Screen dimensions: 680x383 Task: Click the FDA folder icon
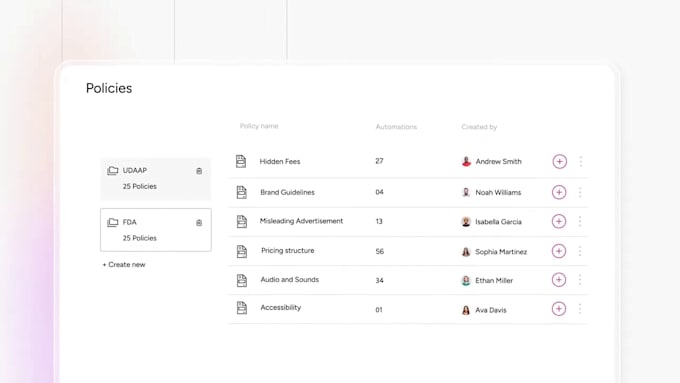tap(113, 222)
